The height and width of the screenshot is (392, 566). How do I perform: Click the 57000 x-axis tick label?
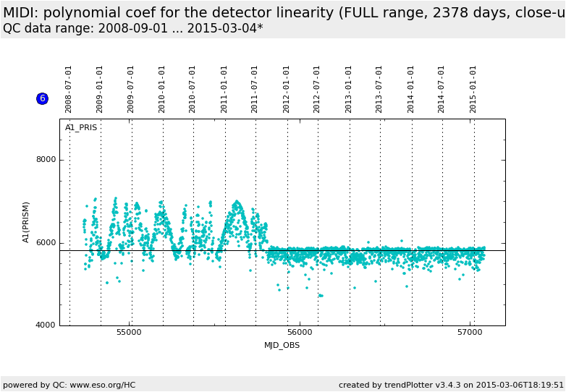pyautogui.click(x=470, y=333)
